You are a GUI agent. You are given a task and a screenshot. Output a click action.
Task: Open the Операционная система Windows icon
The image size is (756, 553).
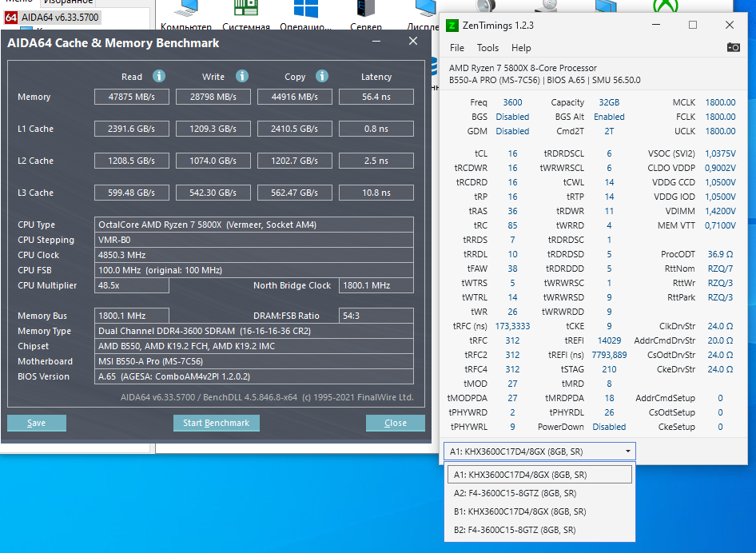coord(306,14)
